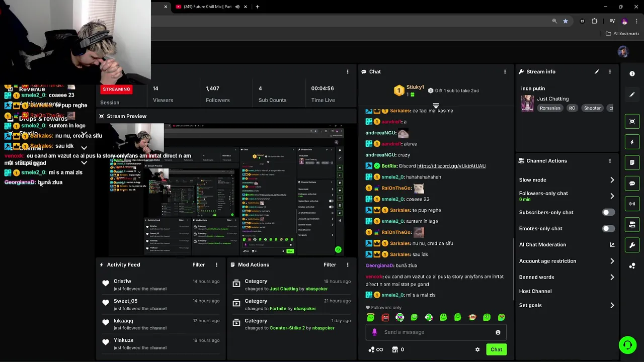
Task: Click the channel points infinity icon
Action: coord(376,349)
